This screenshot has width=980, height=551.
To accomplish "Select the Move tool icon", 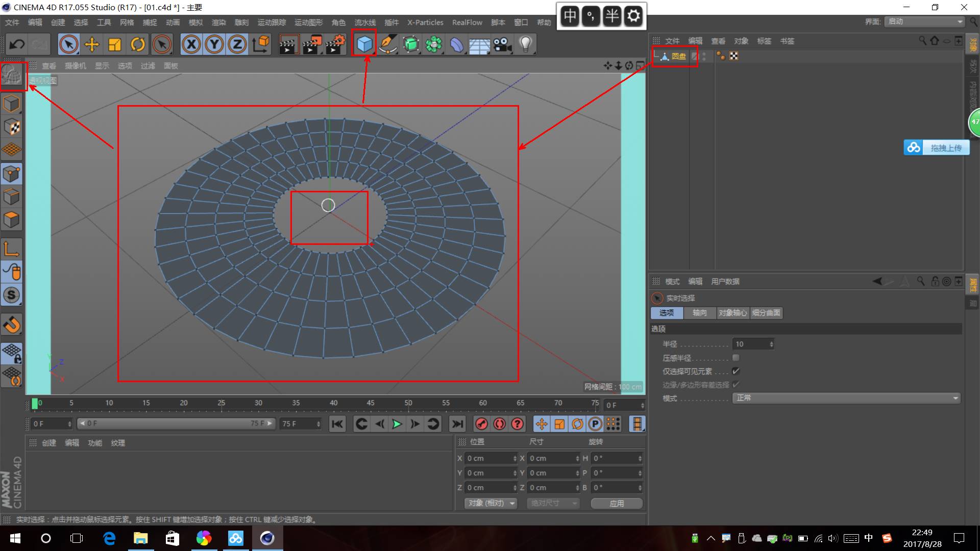I will 92,44.
